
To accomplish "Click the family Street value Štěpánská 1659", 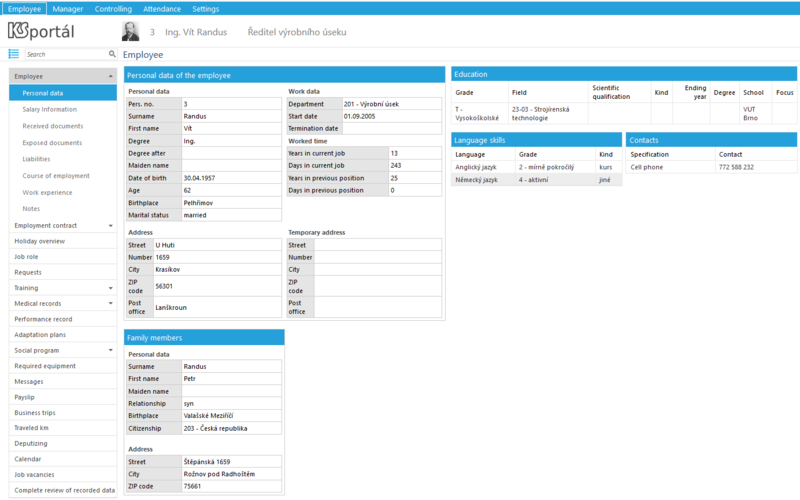I will (231, 462).
